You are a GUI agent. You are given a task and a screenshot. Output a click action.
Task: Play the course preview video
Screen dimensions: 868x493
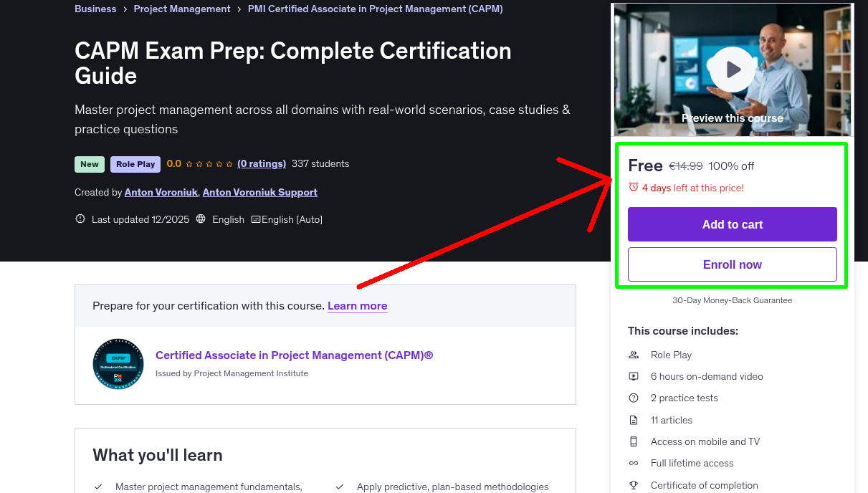[732, 69]
